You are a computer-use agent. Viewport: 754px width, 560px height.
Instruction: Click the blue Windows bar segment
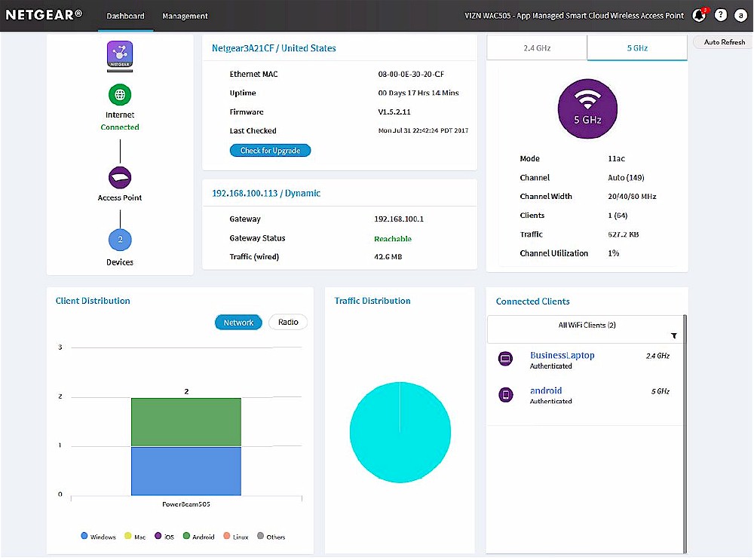click(186, 471)
